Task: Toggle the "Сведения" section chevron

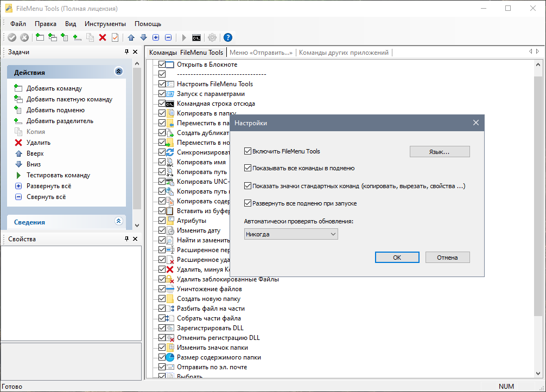Action: point(119,221)
